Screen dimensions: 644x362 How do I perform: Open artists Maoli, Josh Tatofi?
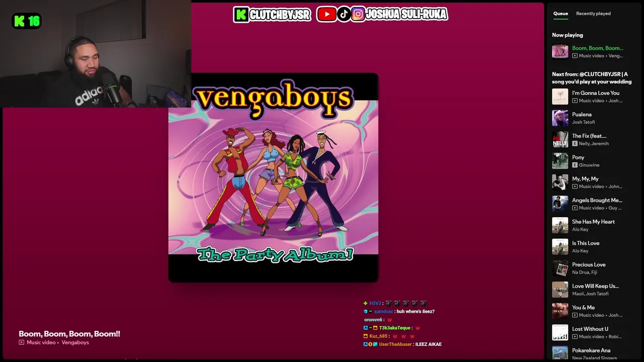pos(590,294)
